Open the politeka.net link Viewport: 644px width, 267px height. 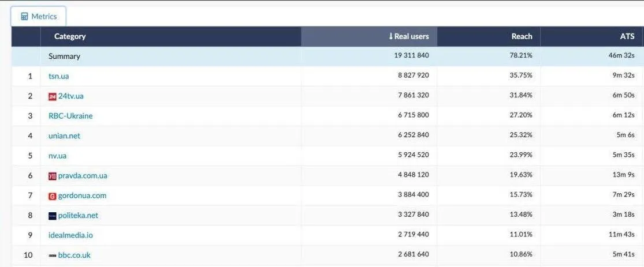[x=78, y=216]
